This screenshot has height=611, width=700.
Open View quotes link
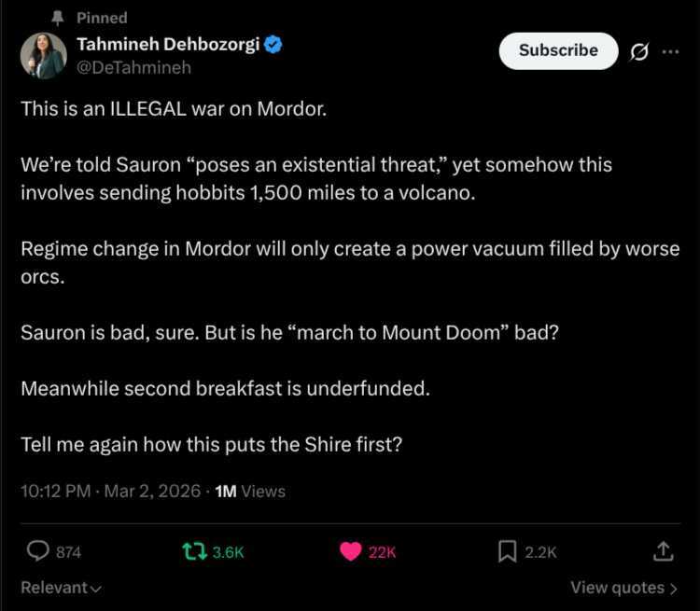pyautogui.click(x=623, y=588)
